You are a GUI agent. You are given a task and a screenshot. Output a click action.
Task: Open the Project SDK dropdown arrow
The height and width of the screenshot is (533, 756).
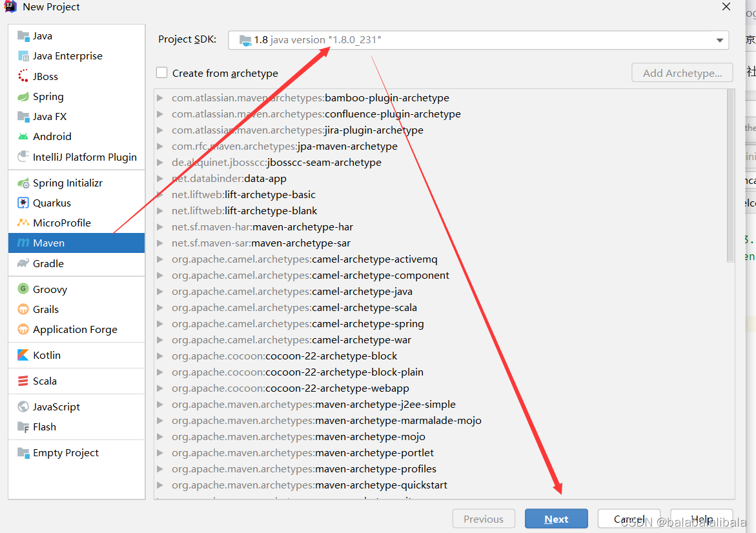click(719, 41)
